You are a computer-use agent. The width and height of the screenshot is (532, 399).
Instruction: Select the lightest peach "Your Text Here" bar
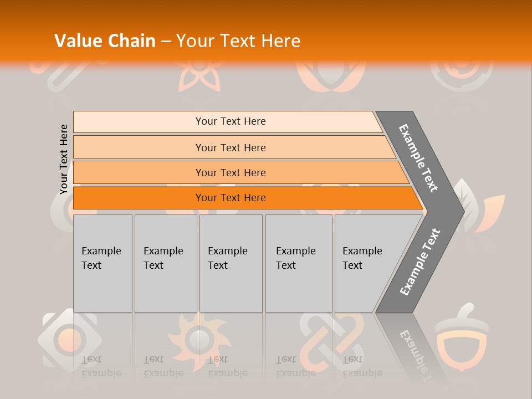click(x=228, y=122)
